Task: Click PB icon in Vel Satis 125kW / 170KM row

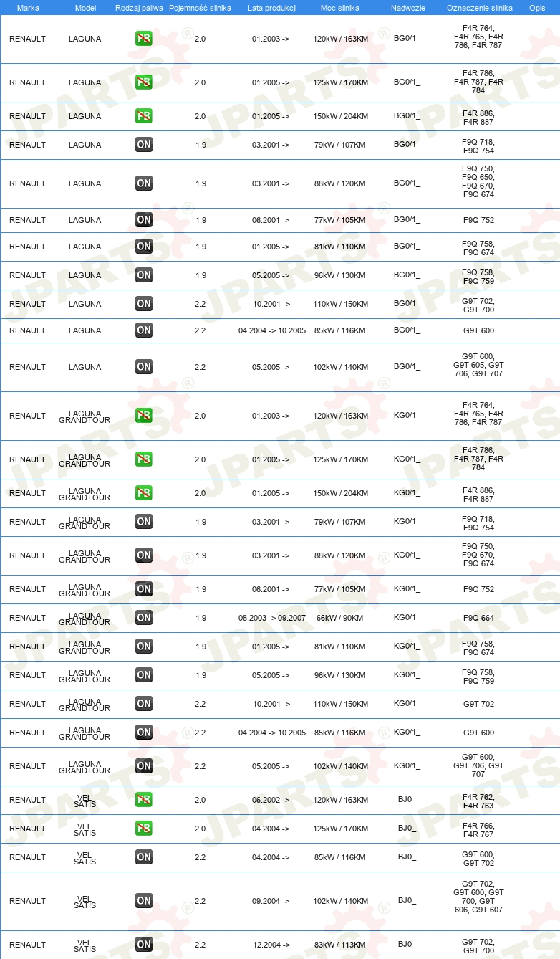Action: (144, 829)
